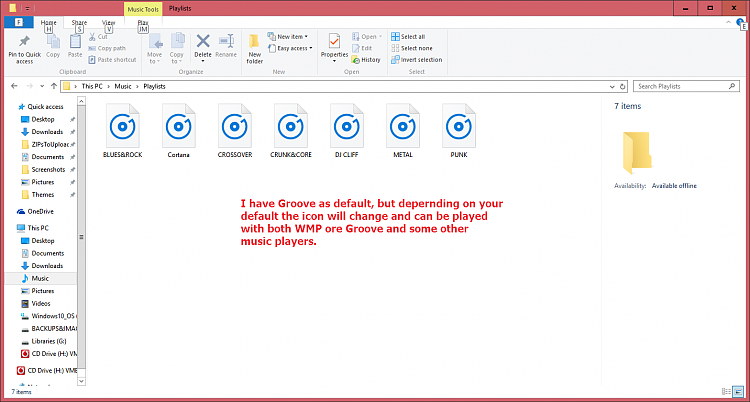Image resolution: width=750 pixels, height=402 pixels.
Task: Open file History
Action: (x=366, y=60)
